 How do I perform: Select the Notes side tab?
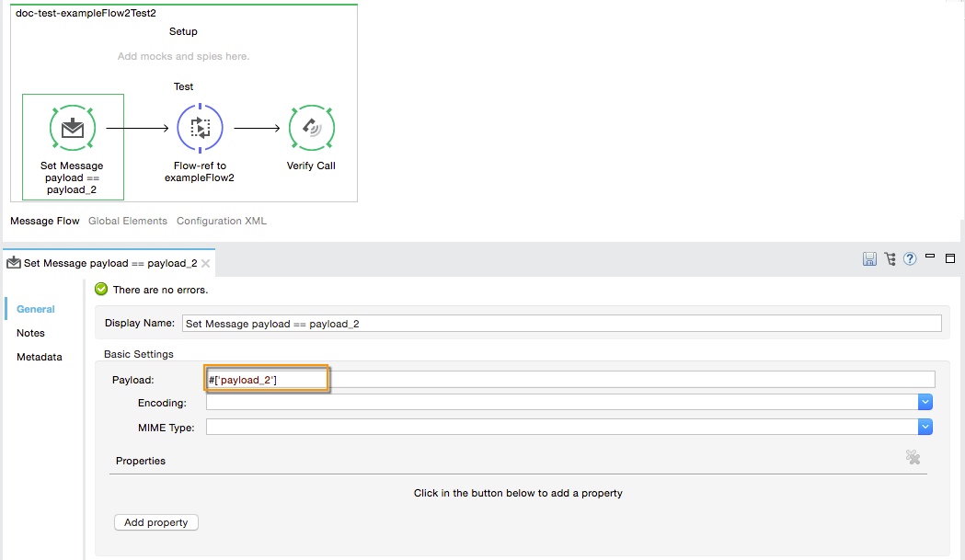[x=30, y=333]
